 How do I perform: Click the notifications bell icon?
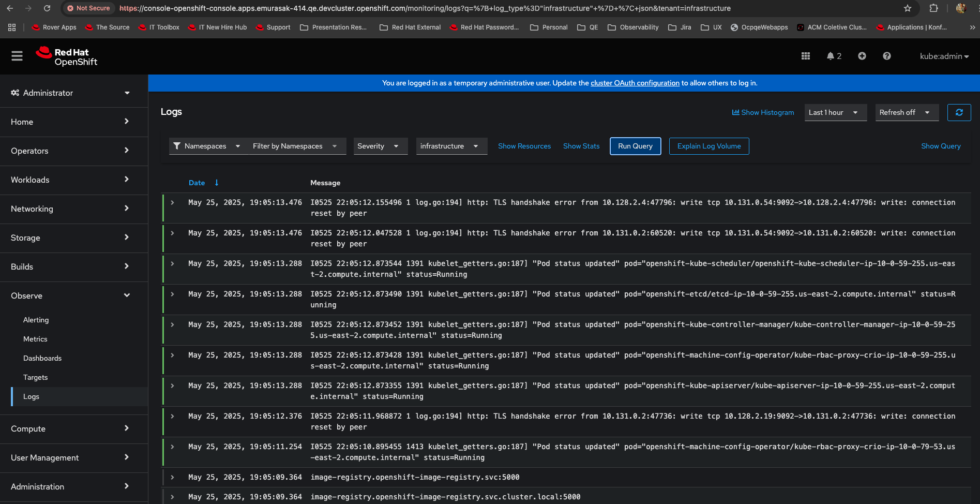pyautogui.click(x=830, y=56)
